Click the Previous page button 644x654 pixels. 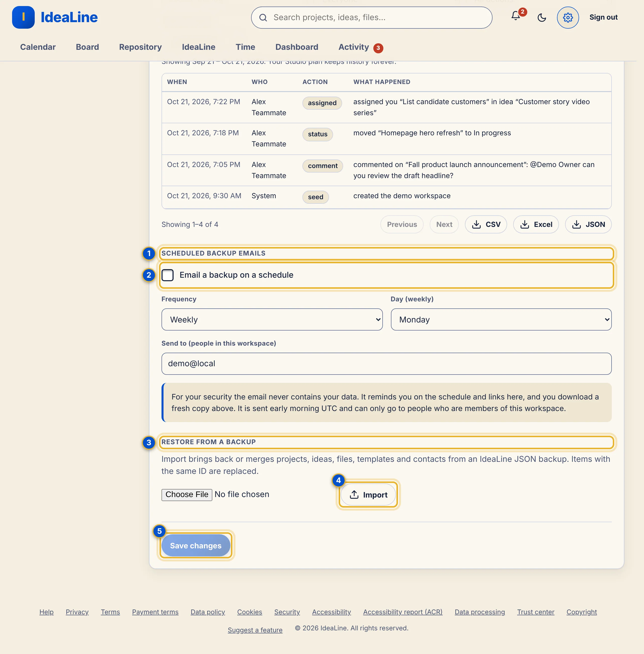click(401, 224)
